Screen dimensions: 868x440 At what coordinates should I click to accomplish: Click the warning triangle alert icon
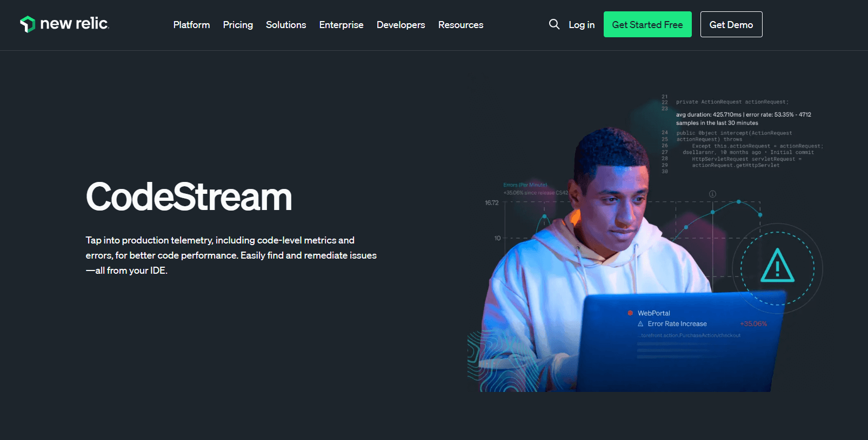point(777,266)
